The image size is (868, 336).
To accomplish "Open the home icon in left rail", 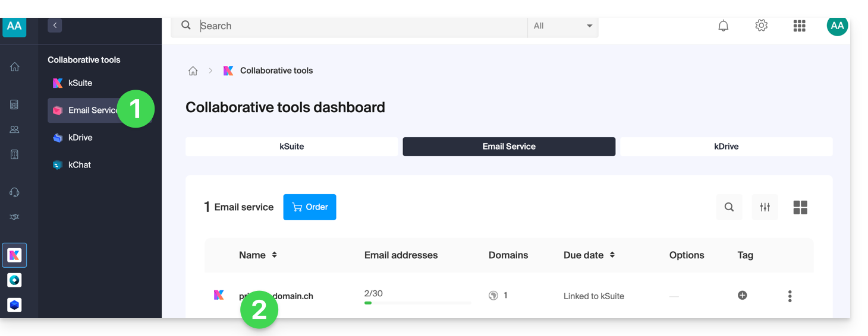I will (15, 67).
